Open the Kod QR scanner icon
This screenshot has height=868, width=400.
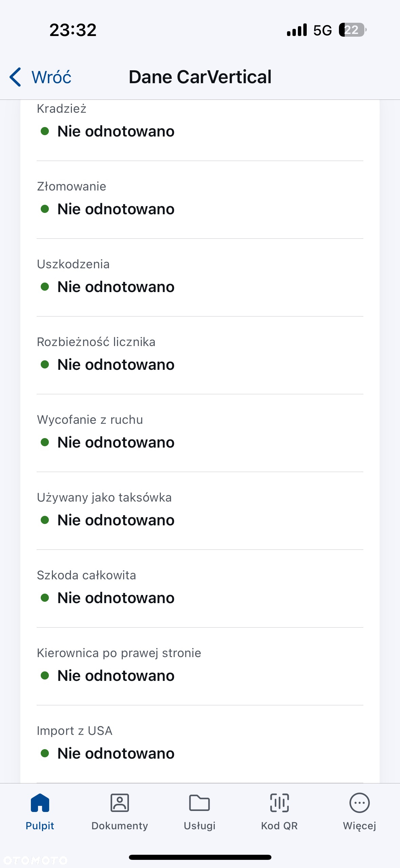tap(280, 803)
